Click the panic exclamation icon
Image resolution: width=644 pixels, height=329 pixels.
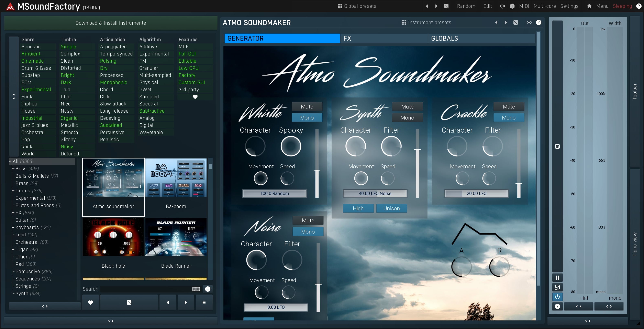512,6
